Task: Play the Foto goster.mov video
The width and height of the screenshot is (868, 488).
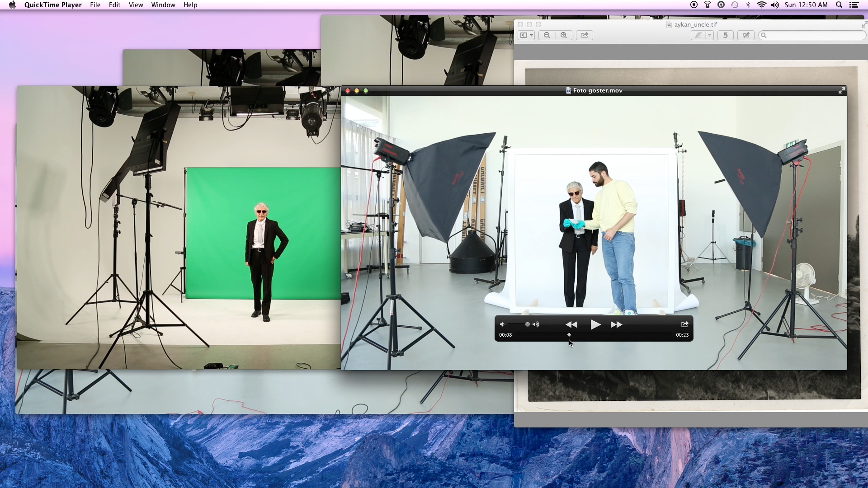Action: 595,324
